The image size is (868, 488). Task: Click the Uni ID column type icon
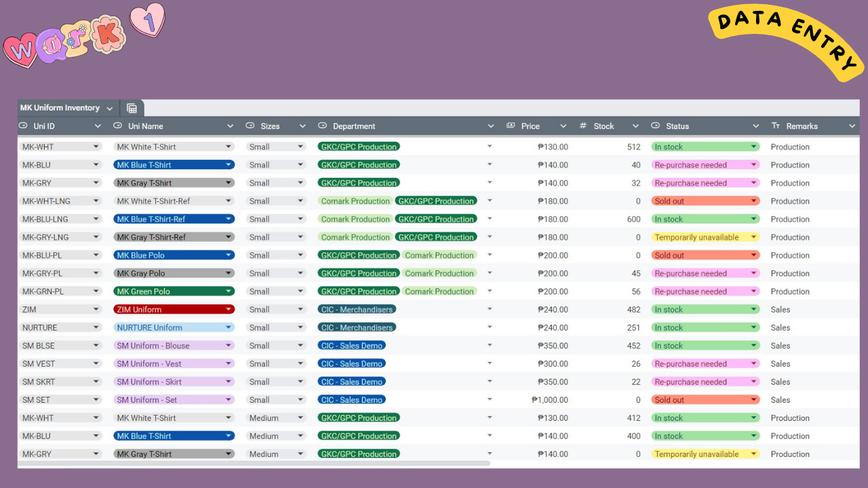tap(23, 126)
